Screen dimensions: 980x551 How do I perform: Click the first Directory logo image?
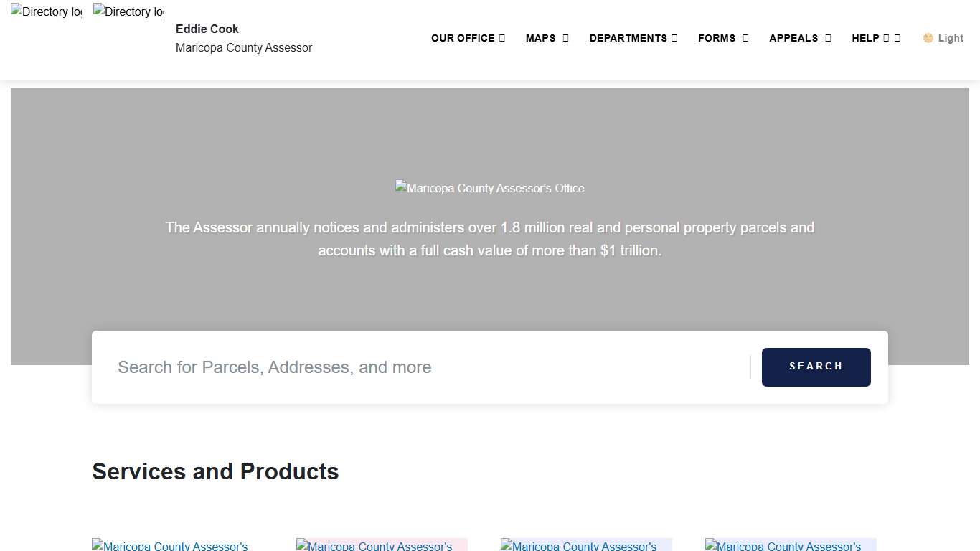[46, 12]
